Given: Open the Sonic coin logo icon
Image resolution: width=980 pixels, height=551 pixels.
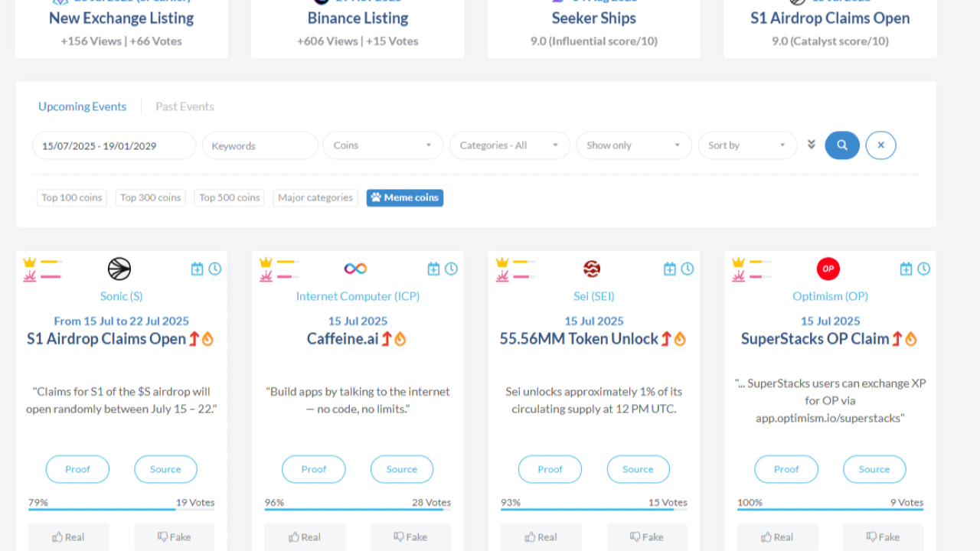Looking at the screenshot, I should [119, 269].
